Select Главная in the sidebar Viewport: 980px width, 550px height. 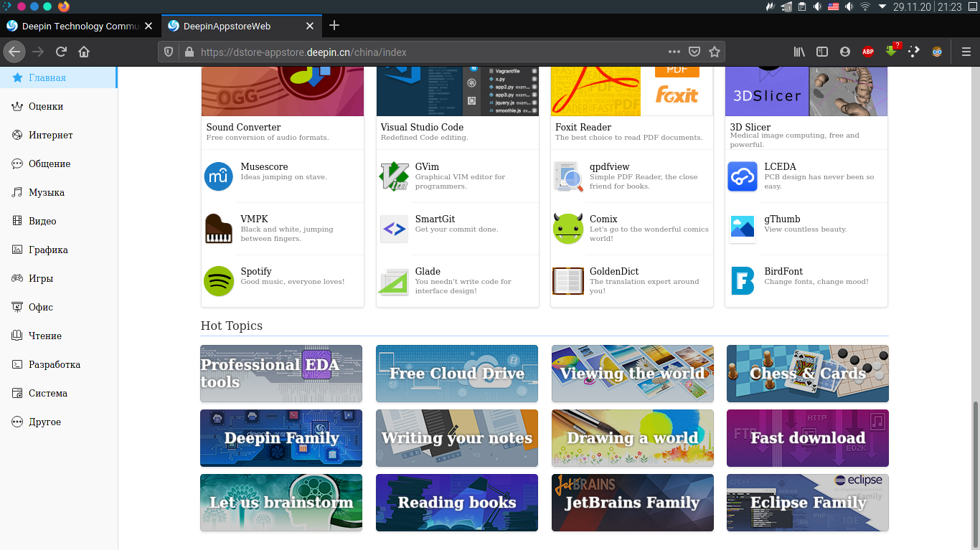click(58, 77)
